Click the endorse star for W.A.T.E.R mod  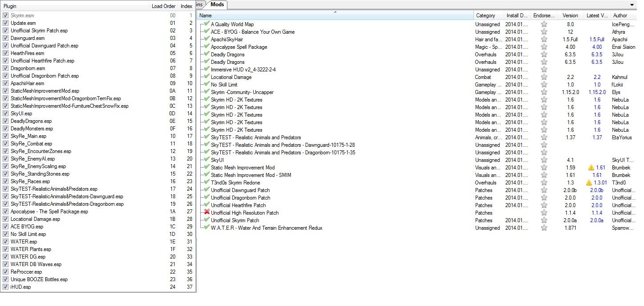pos(544,228)
